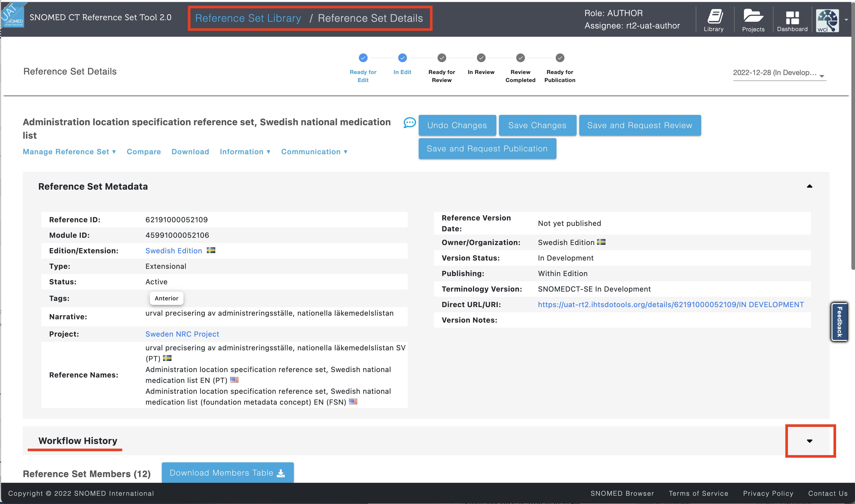The height and width of the screenshot is (504, 855).
Task: Click Swedish flag beside Owner/Organization value
Action: (x=601, y=242)
